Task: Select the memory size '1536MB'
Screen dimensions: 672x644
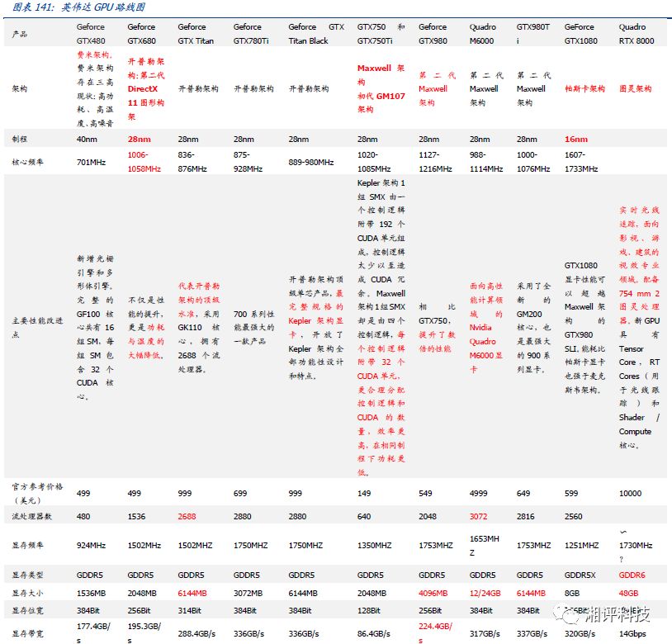Action: 92,594
